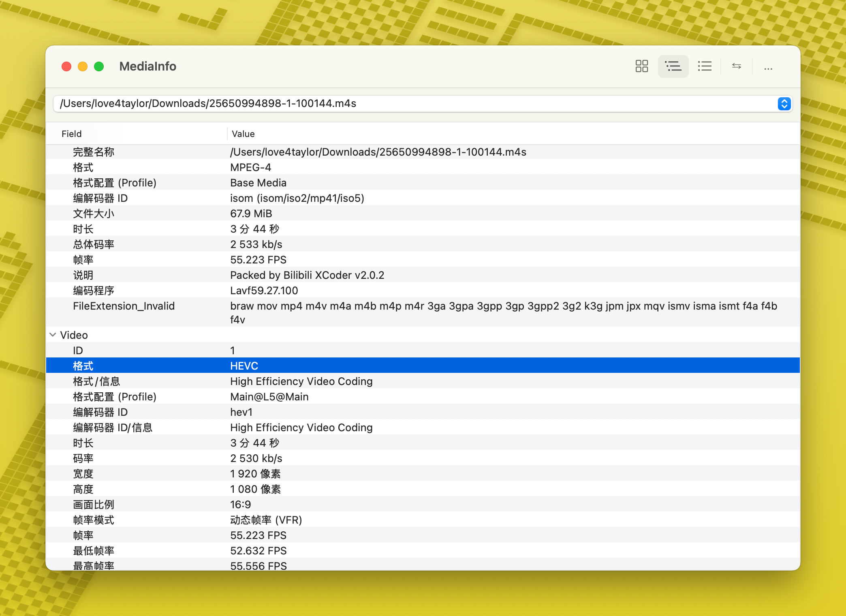The width and height of the screenshot is (846, 616).
Task: Select the 67.9 MiB file size row
Action: (x=251, y=214)
